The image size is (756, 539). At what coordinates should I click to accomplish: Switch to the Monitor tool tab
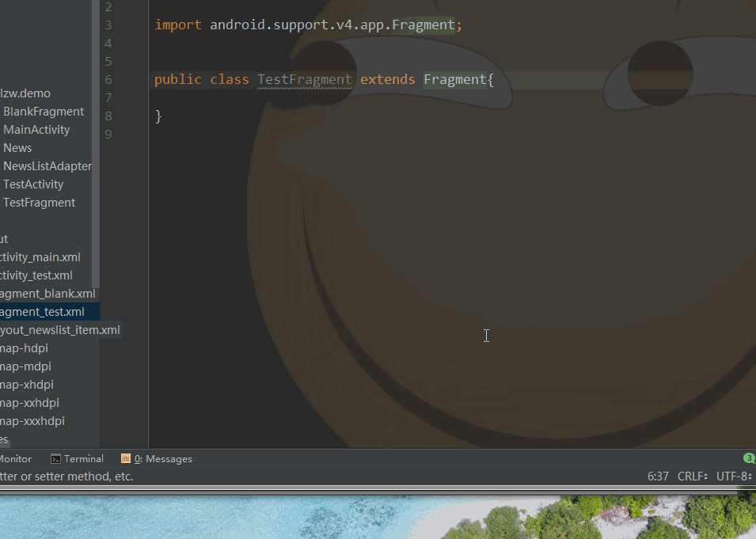tap(16, 459)
